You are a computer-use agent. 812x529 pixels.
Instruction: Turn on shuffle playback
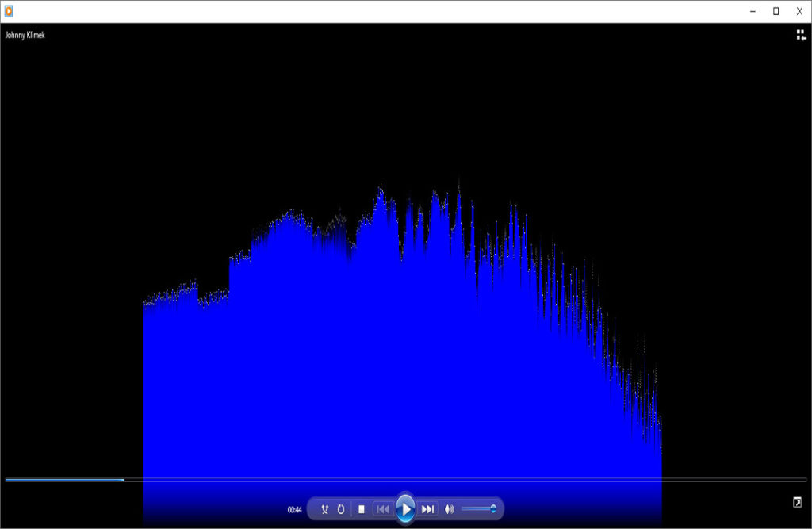324,509
